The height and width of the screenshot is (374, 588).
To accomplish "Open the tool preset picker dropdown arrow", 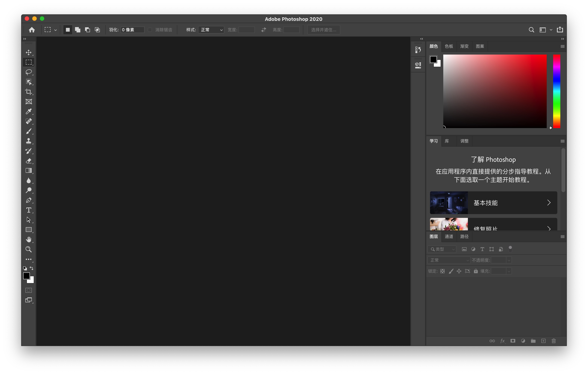I will tap(56, 30).
